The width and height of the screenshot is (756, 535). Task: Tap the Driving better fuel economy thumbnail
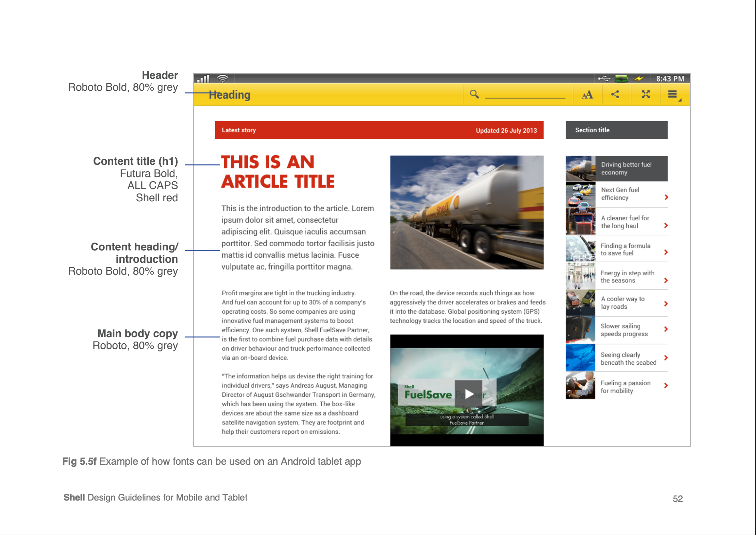(581, 169)
